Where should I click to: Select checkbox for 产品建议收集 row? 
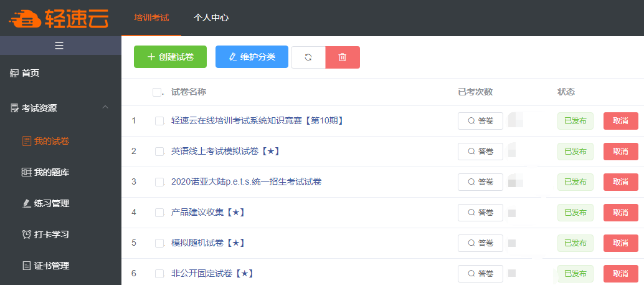click(159, 213)
